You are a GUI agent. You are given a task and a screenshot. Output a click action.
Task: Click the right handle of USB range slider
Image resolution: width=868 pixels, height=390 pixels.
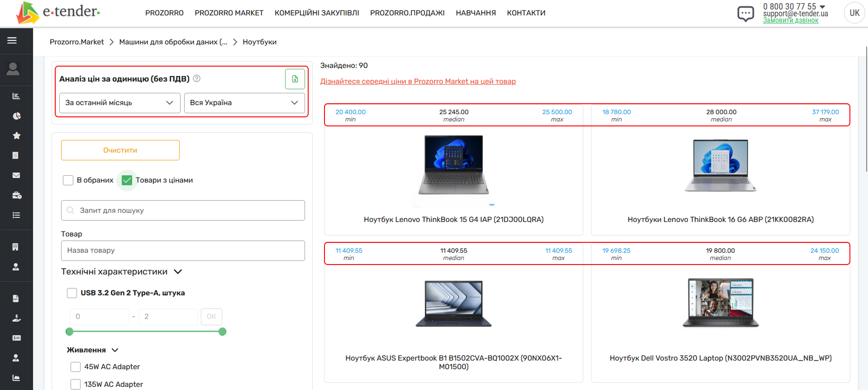click(x=222, y=332)
